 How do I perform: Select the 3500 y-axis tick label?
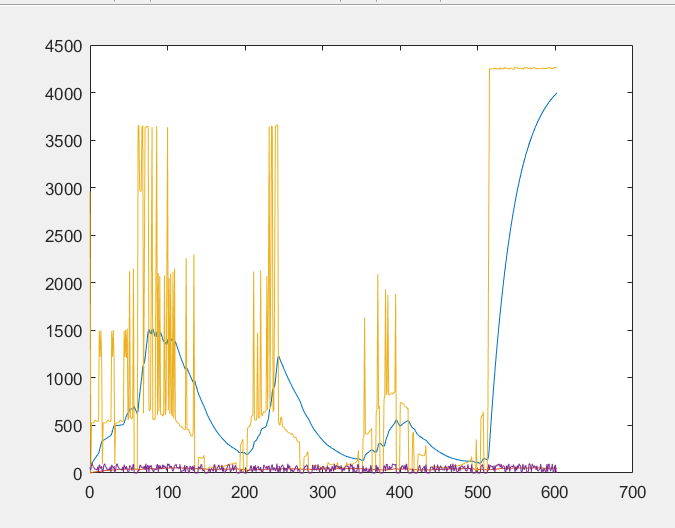click(60, 141)
